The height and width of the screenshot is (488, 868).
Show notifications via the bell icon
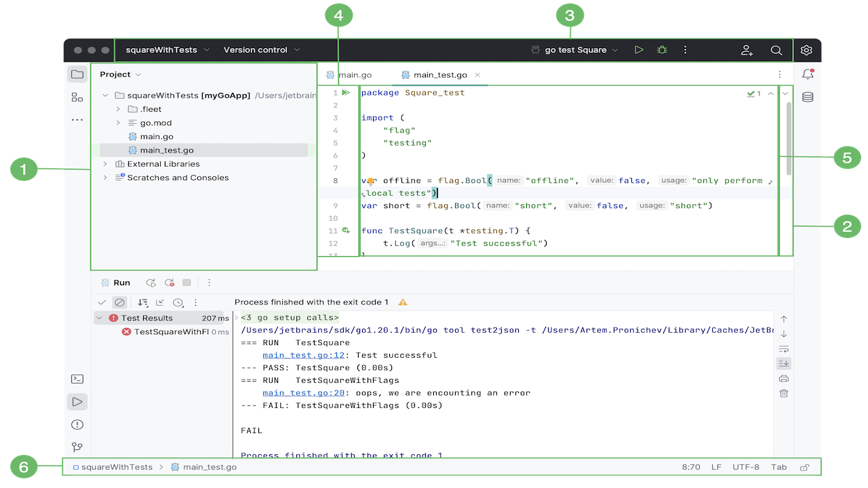pyautogui.click(x=808, y=75)
